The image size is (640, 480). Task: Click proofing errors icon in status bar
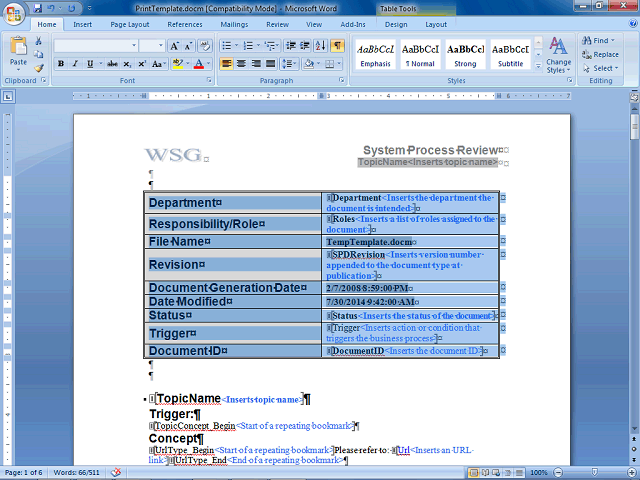coord(116,472)
